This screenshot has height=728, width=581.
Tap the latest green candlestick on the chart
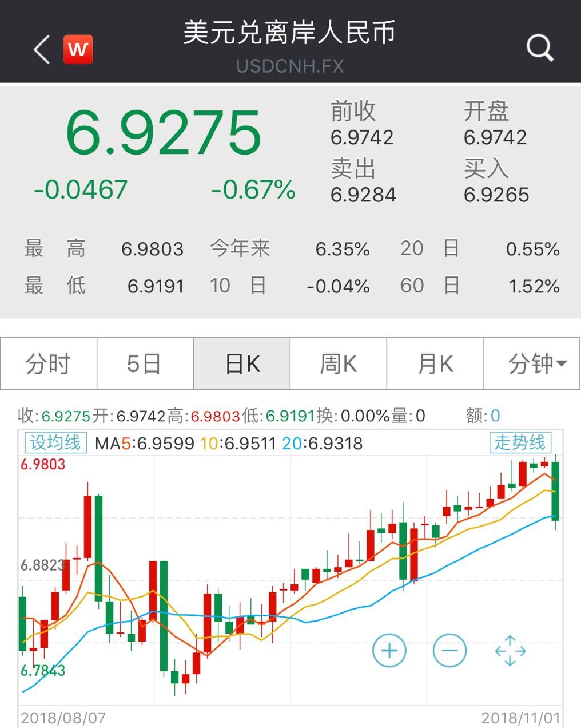555,490
